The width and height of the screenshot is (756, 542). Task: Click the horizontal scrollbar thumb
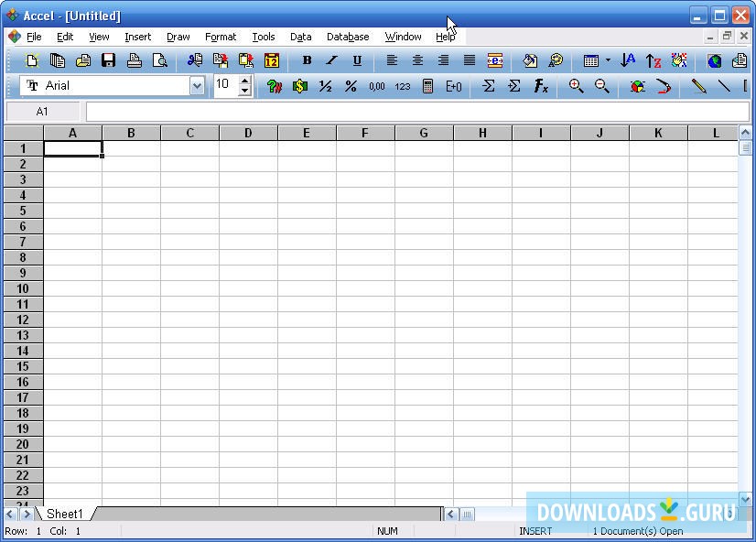coord(467,514)
